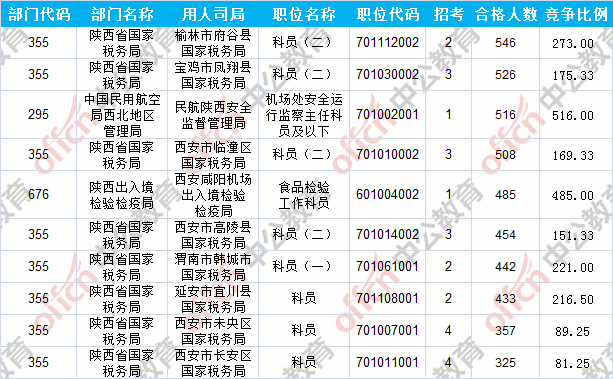Click the 招考 column header
The height and width of the screenshot is (379, 613).
tap(448, 14)
